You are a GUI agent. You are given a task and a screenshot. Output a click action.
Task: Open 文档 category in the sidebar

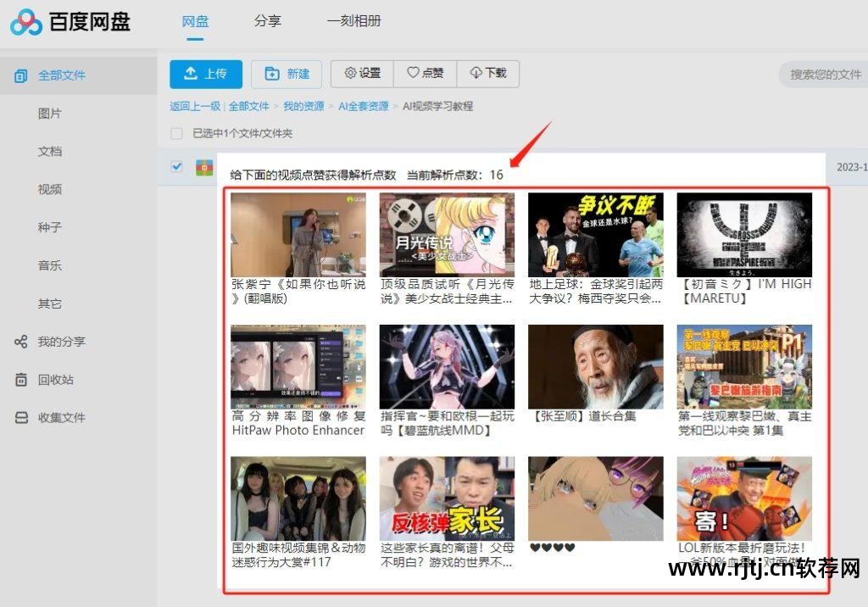click(50, 151)
